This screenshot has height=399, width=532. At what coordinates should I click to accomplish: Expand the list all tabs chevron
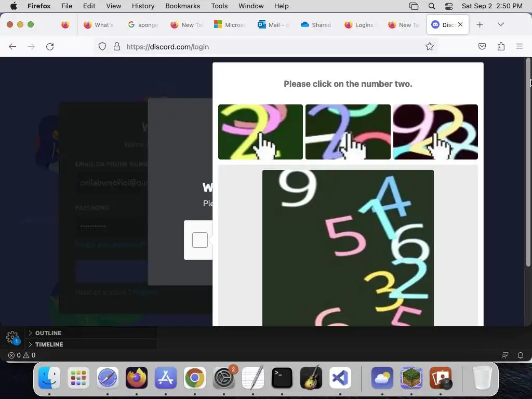click(500, 24)
